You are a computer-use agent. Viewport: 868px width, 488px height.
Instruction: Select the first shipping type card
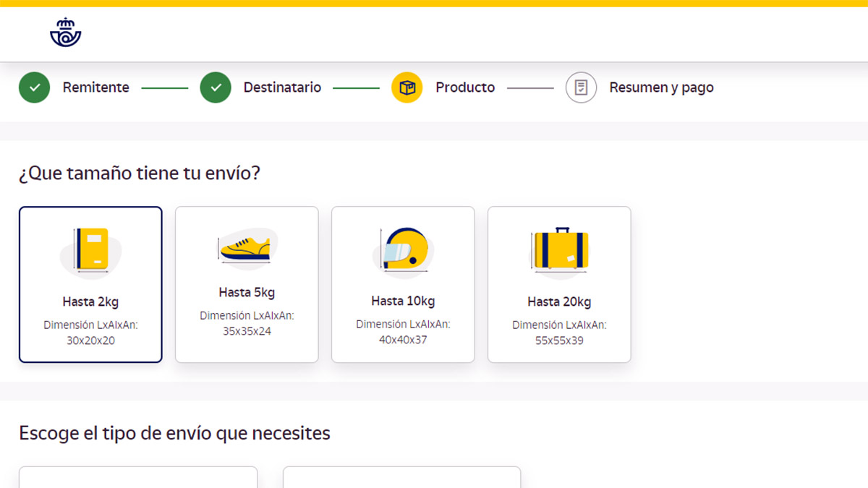pos(138,477)
